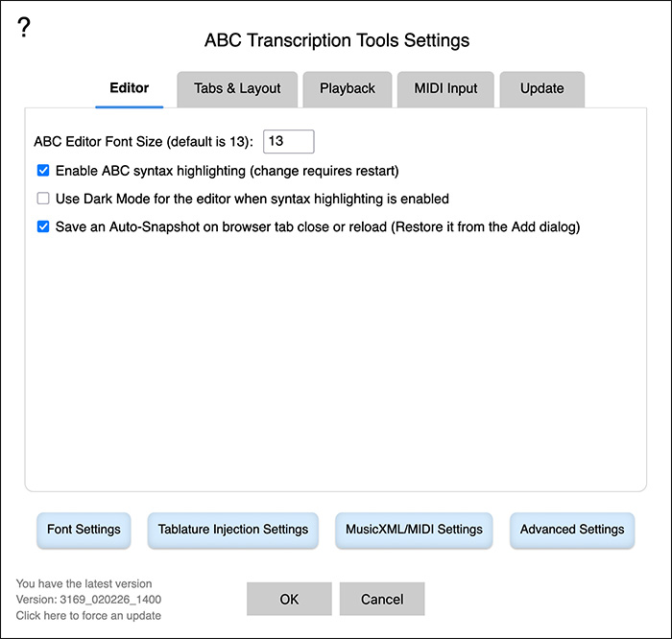Open Tablature Injection Settings
Image resolution: width=672 pixels, height=639 pixels.
(x=233, y=530)
